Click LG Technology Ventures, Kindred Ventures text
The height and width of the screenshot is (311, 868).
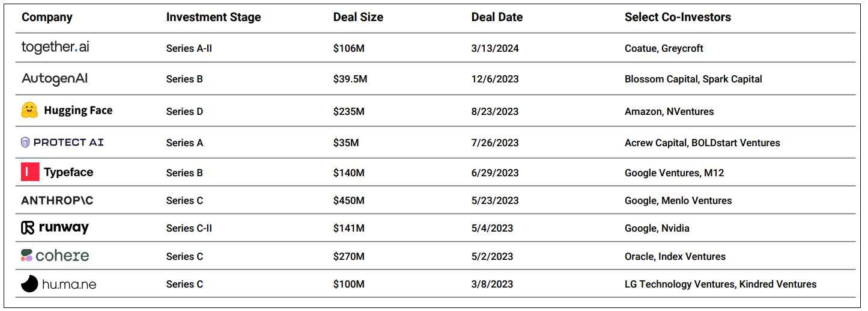click(x=721, y=284)
